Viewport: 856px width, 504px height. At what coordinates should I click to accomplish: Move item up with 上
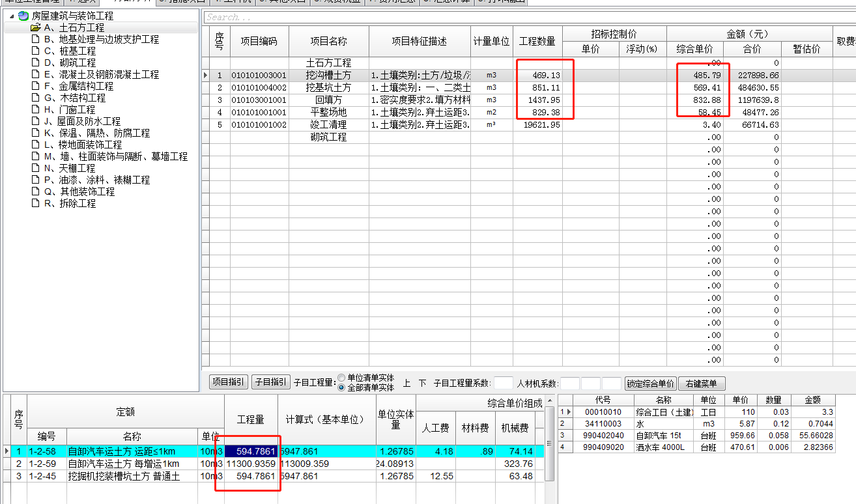407,384
